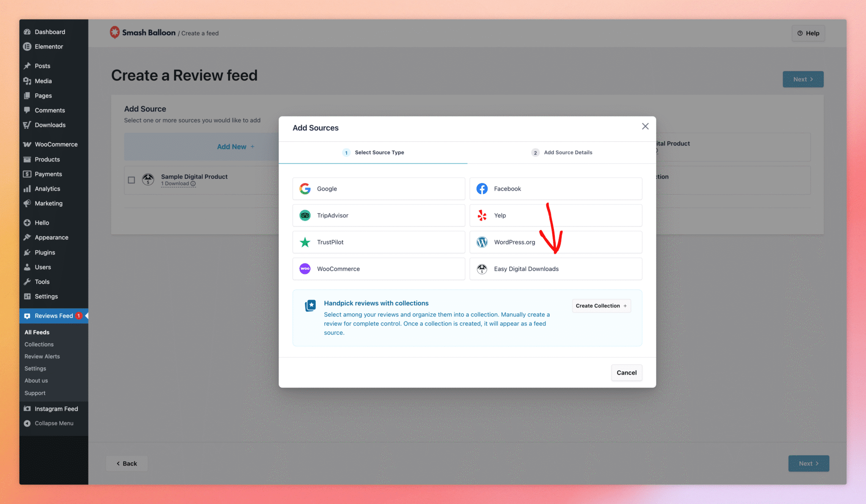Switch to Select Source Type step
Viewport: 866px width, 504px height.
tap(373, 152)
